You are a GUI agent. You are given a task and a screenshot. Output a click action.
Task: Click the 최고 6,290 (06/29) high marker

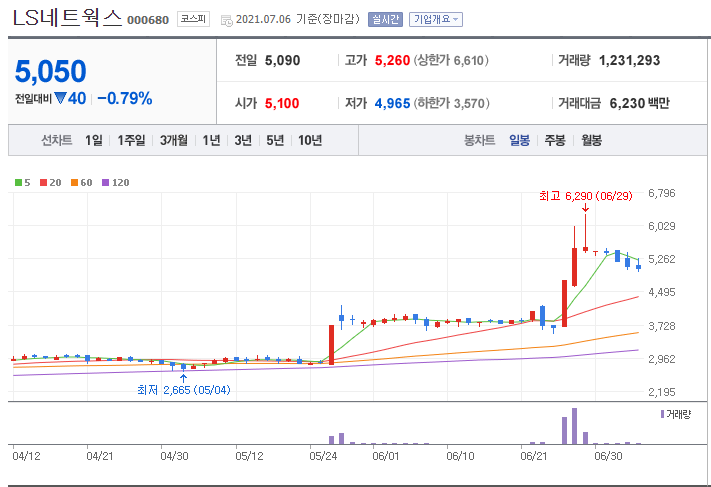coord(585,196)
